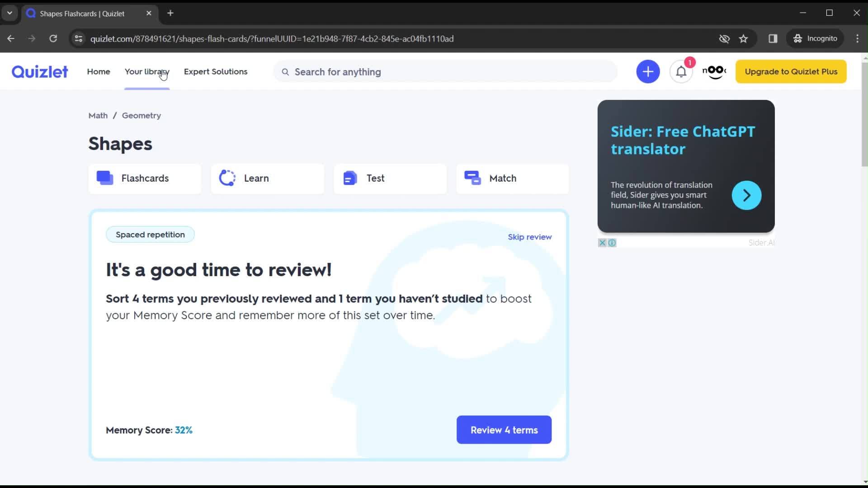Click the Match mode icon
This screenshot has width=868, height=488.
coord(473,178)
